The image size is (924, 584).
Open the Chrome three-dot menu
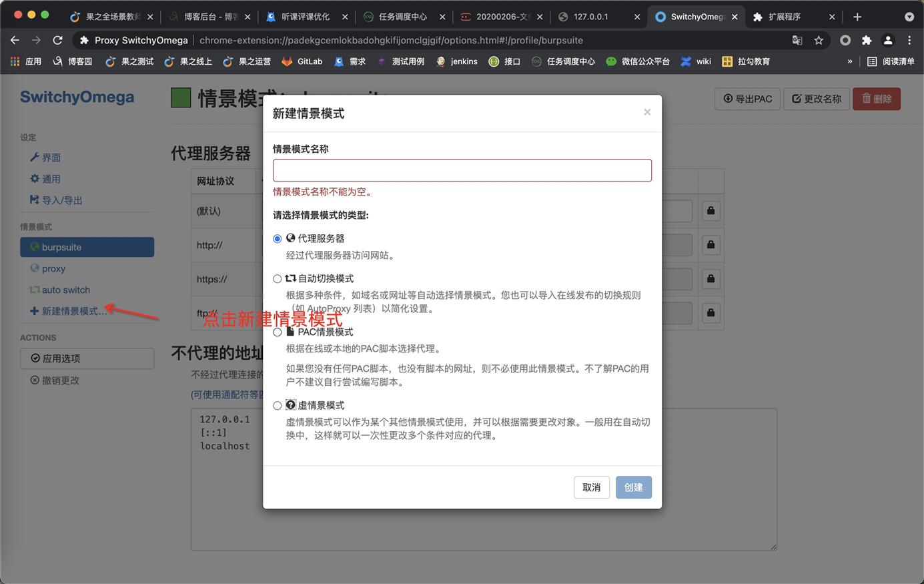[909, 40]
